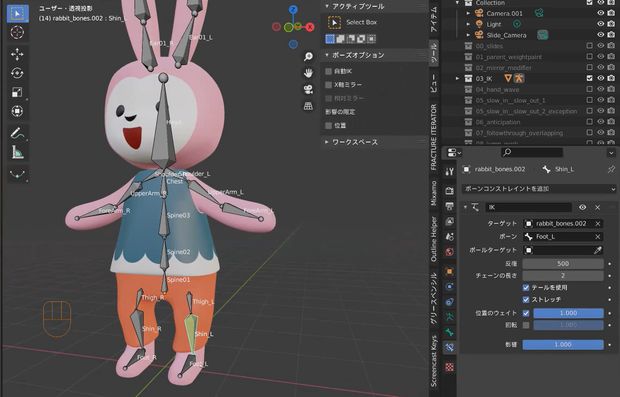Open the Bone properties tab (green bone)

450,332
